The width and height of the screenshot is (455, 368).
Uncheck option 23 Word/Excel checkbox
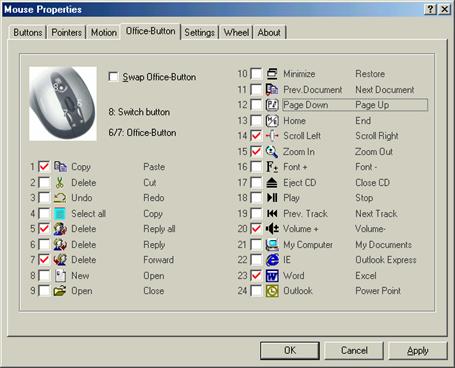pos(256,276)
